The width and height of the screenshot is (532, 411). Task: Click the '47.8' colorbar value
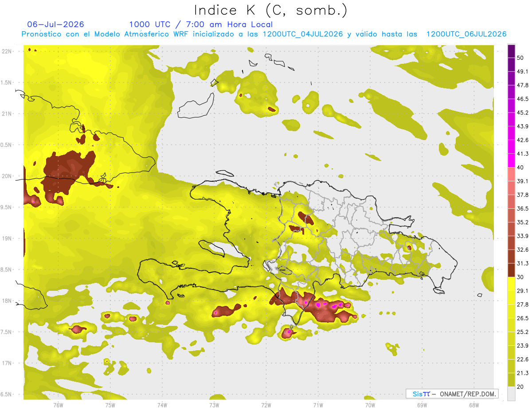click(523, 85)
